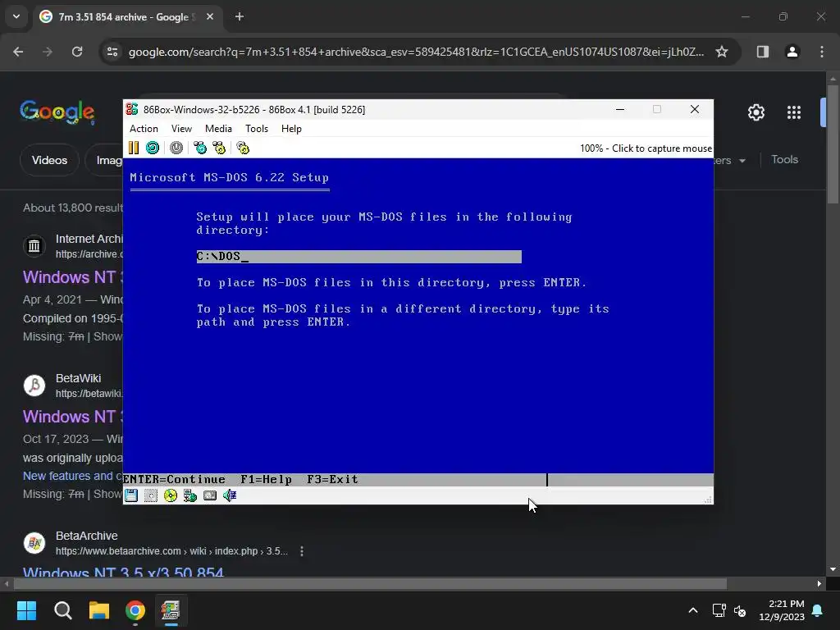Screen dimensions: 840x630
Task: Switch to Chrome from the taskbar
Action: [x=135, y=610]
